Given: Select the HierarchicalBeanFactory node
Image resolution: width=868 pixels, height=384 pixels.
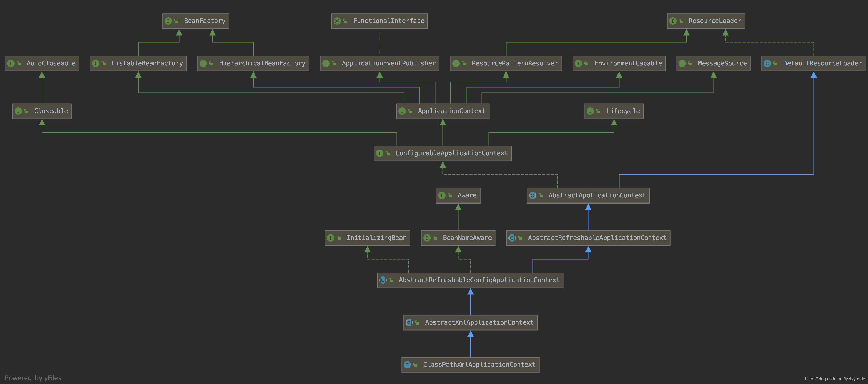Looking at the screenshot, I should pyautogui.click(x=262, y=63).
